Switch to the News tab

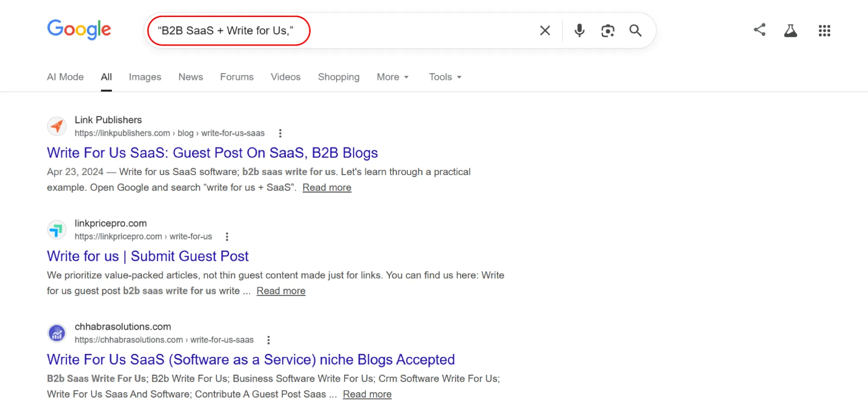click(x=191, y=77)
